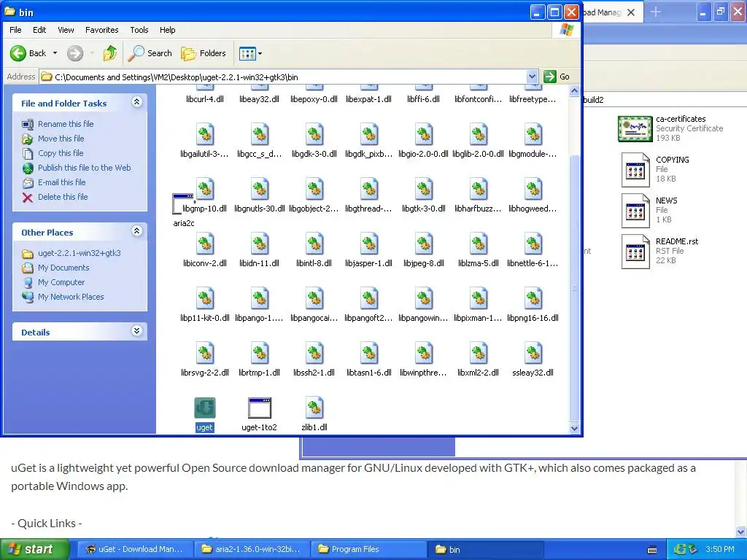Select the uget-1to2 executable icon

point(260,408)
